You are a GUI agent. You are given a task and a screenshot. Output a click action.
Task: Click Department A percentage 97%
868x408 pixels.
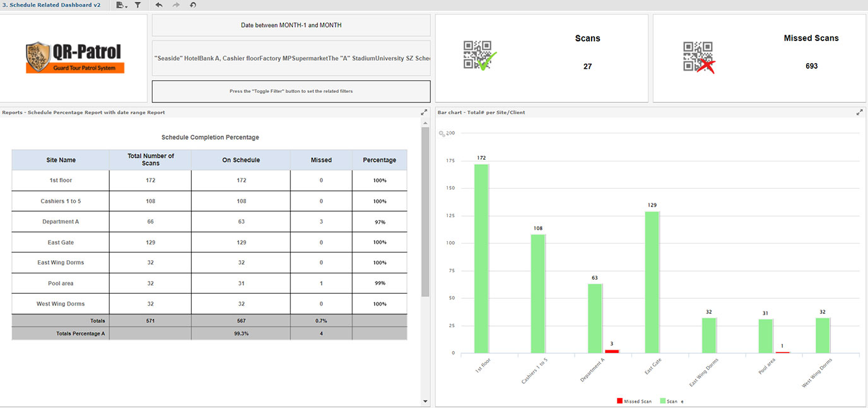pos(380,222)
